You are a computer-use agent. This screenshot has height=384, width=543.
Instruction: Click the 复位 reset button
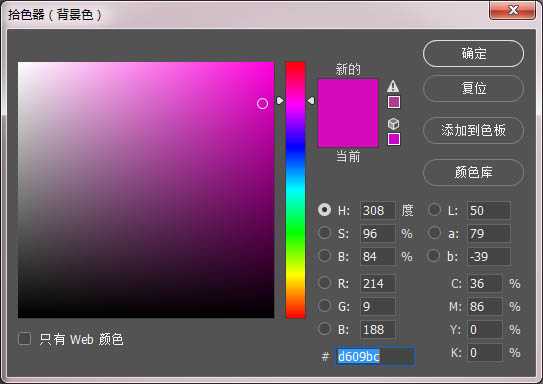(x=473, y=88)
